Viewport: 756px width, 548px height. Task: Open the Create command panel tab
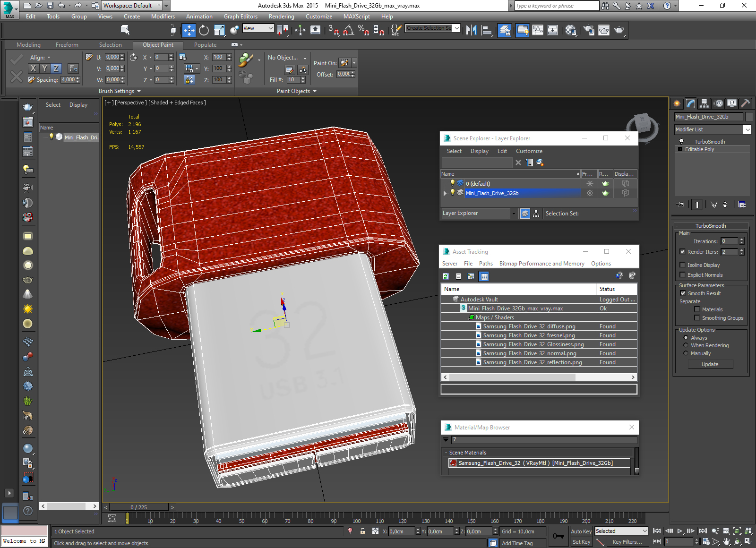[677, 103]
